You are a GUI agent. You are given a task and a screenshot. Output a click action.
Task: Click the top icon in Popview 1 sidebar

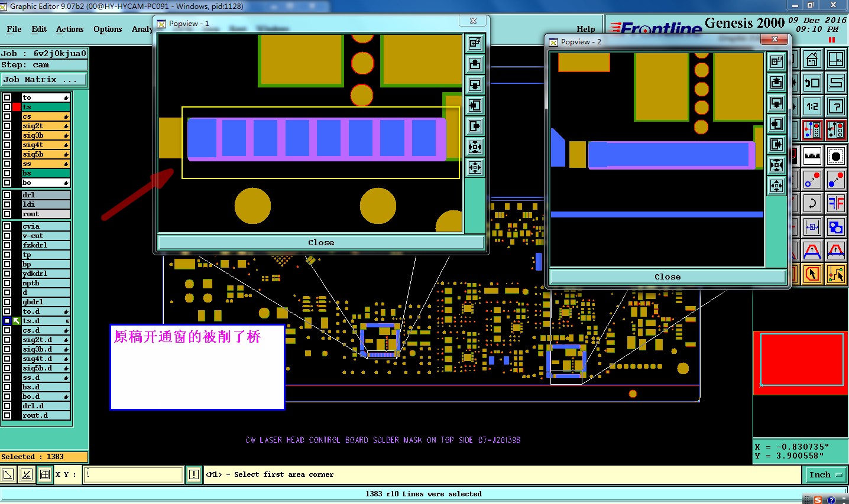475,43
